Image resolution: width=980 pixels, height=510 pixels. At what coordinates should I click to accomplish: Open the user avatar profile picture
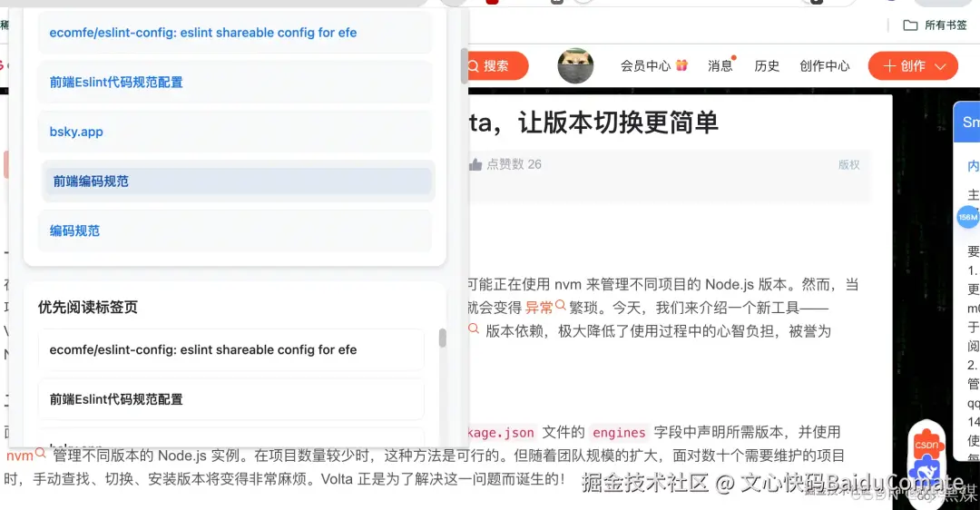(x=575, y=65)
